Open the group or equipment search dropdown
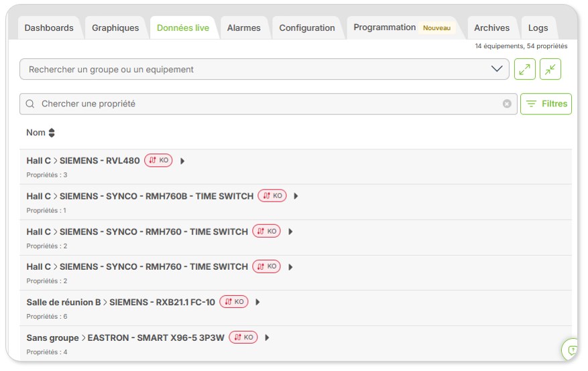Viewport: 588px width, 371px height. [264, 69]
